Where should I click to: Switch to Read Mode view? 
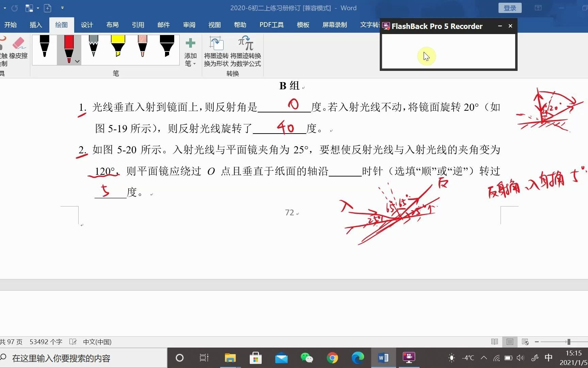point(494,342)
